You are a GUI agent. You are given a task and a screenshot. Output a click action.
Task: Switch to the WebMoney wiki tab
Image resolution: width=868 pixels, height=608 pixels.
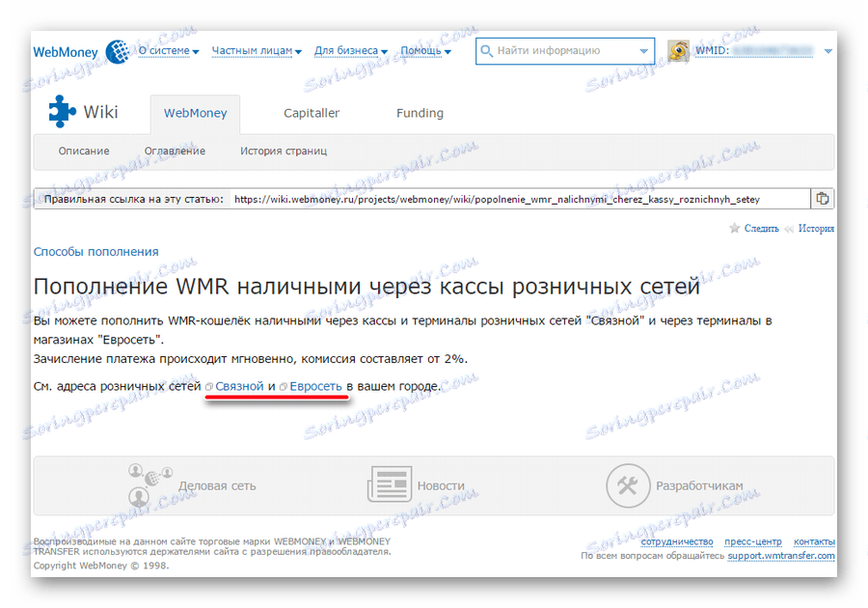click(196, 114)
